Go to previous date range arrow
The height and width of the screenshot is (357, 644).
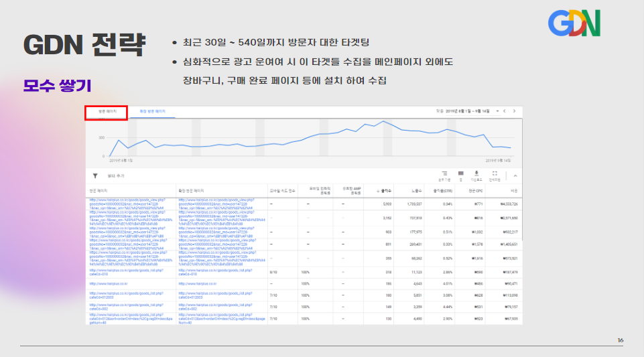click(505, 111)
